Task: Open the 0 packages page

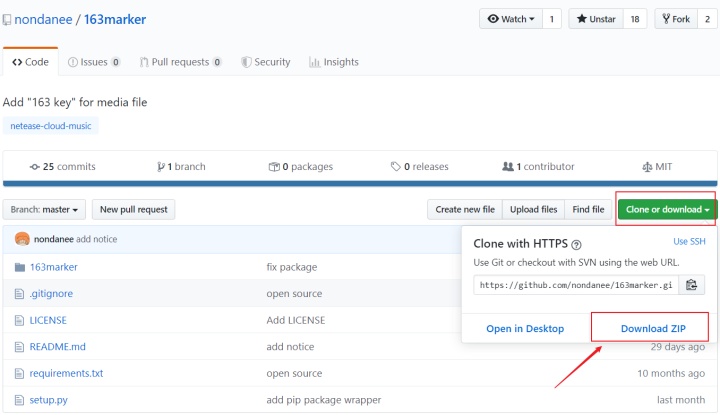Action: tap(301, 167)
